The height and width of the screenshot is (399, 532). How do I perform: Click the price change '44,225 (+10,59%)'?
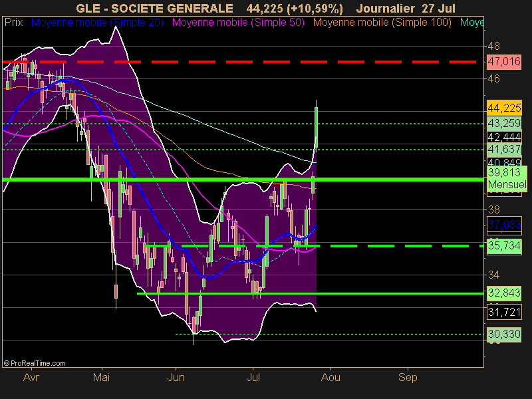pos(295,8)
